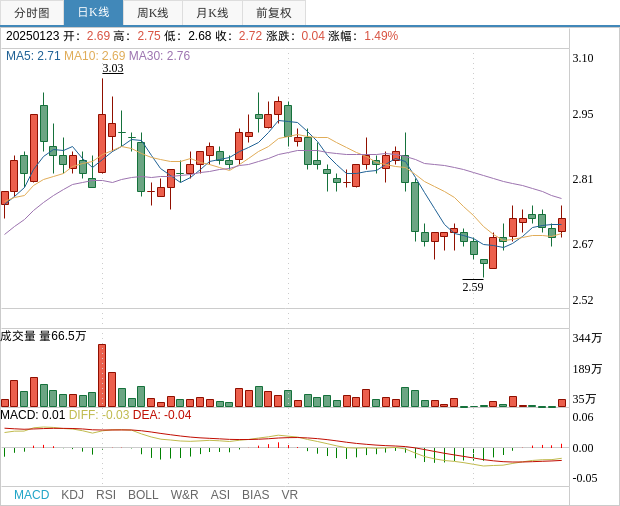Click the 3.03 high price label
Viewport: 620px width, 506px height.
pos(113,68)
